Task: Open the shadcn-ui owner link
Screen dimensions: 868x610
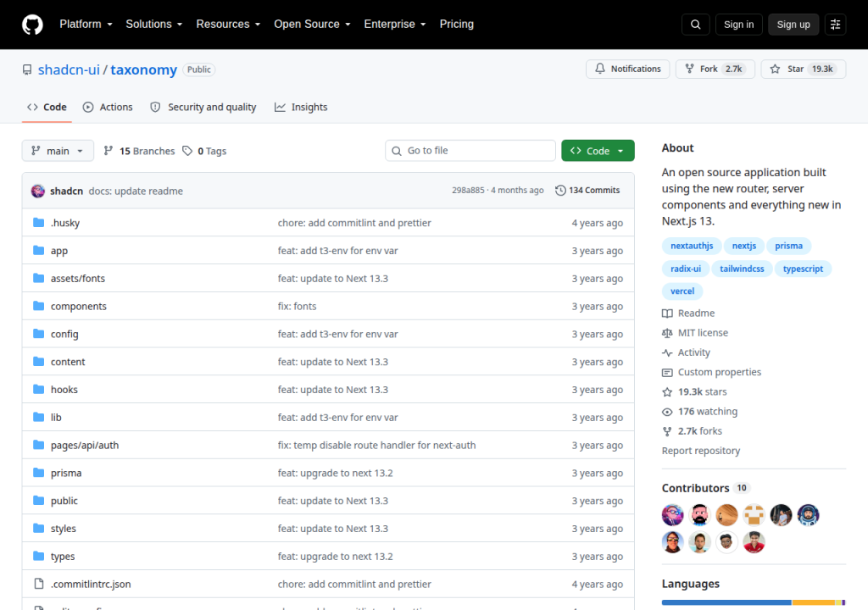Action: click(x=69, y=69)
